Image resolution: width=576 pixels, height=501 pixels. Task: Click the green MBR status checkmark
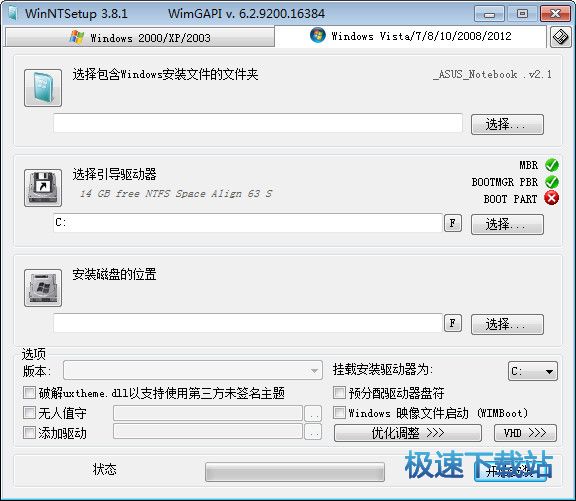[x=551, y=165]
